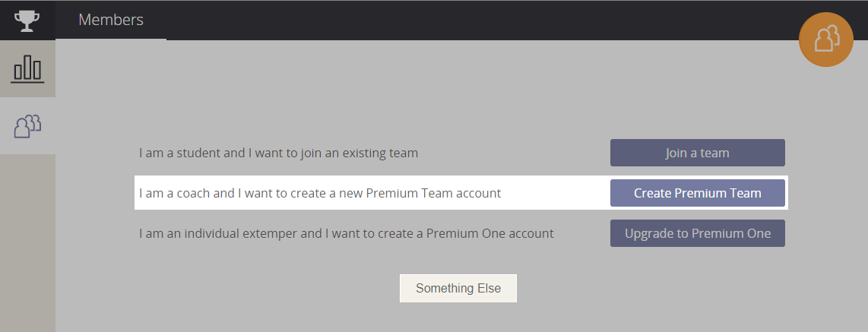This screenshot has height=332, width=868.
Task: Select the individual extemper Premium One text
Action: point(346,233)
